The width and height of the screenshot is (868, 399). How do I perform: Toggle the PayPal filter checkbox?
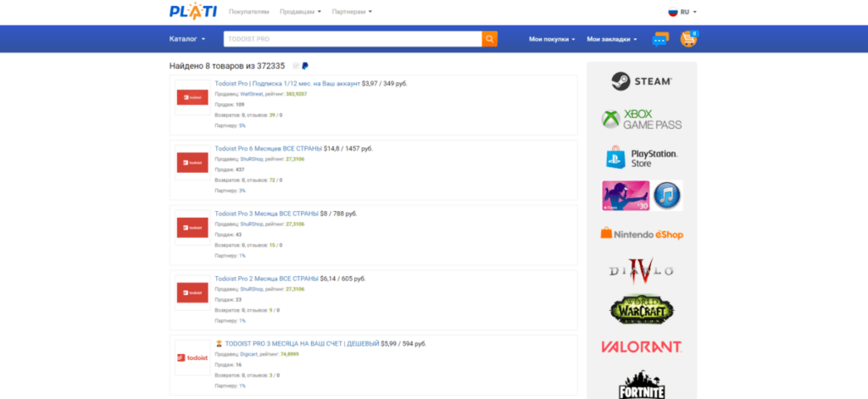[296, 66]
